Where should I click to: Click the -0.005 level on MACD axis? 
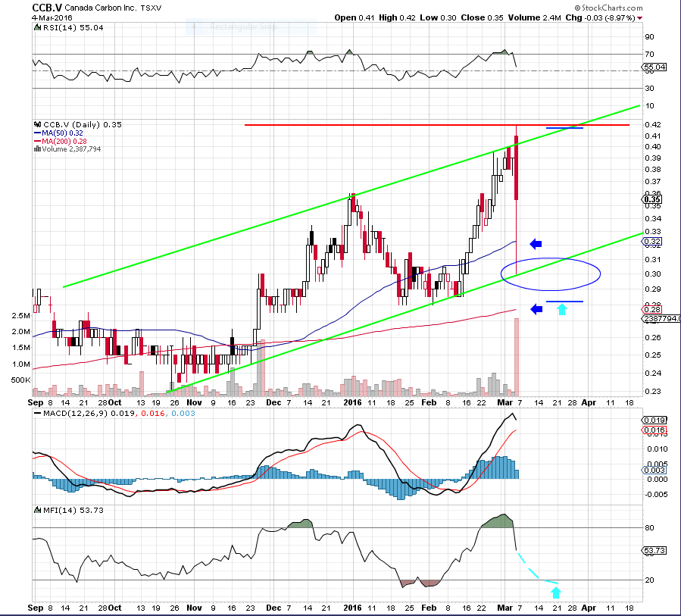point(656,494)
